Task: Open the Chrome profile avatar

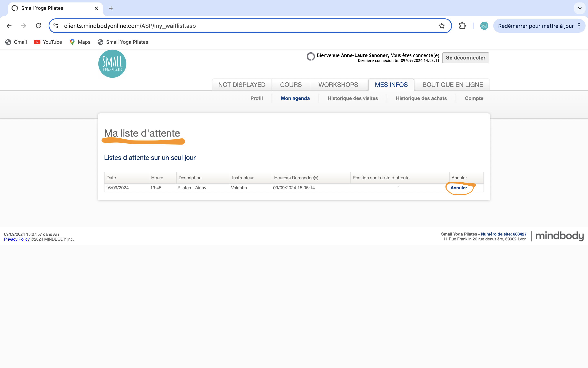Action: pos(484,26)
